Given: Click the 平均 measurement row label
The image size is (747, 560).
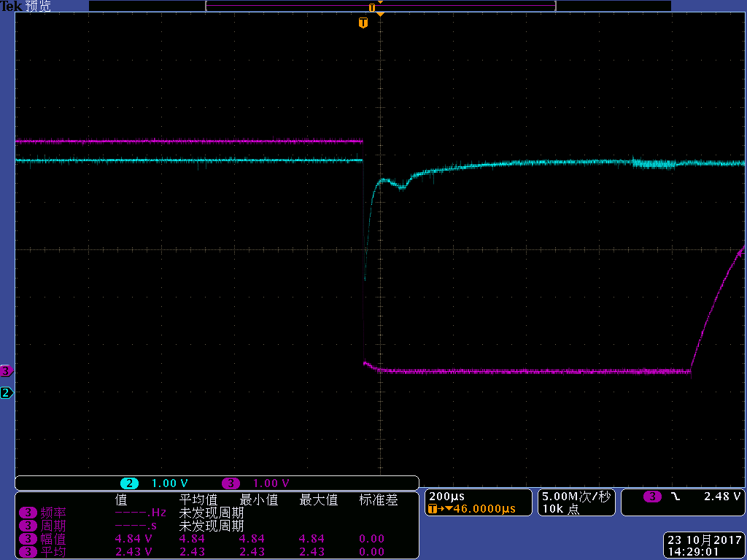Looking at the screenshot, I should (53, 551).
